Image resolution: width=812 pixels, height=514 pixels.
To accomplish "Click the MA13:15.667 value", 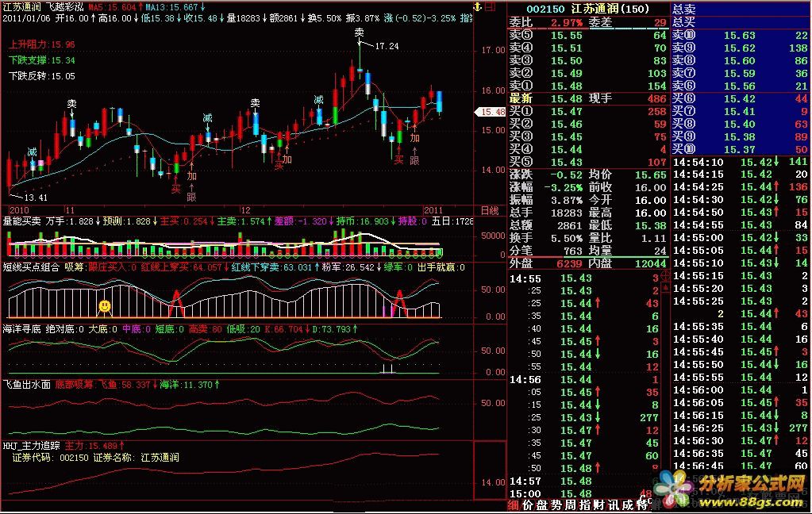I will [175, 7].
